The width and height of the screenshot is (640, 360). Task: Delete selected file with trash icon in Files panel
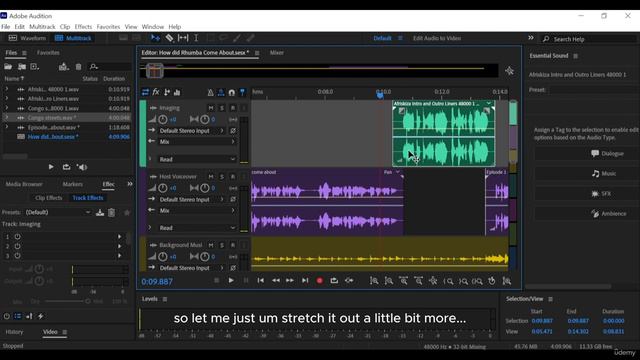click(x=78, y=67)
